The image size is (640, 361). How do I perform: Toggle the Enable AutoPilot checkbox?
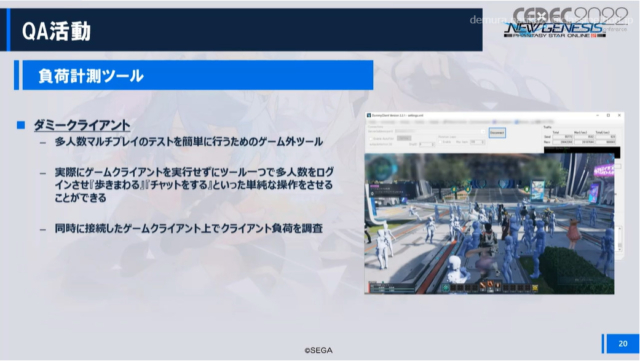pyautogui.click(x=371, y=138)
